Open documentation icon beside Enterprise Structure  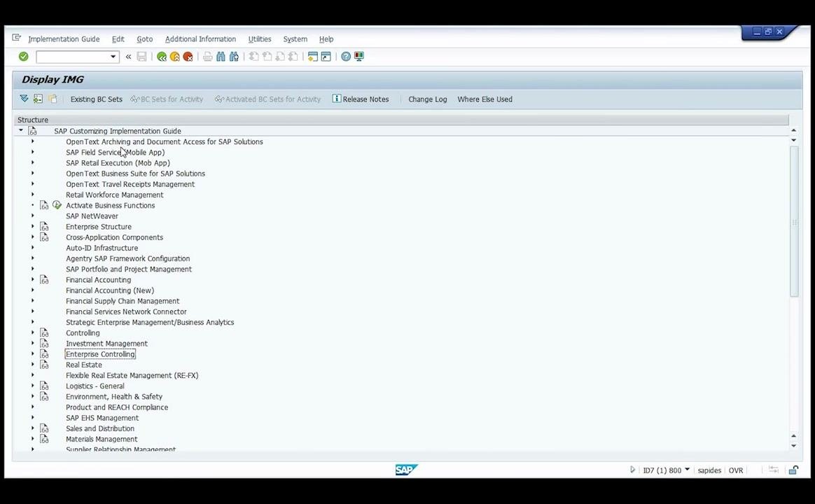coord(44,227)
